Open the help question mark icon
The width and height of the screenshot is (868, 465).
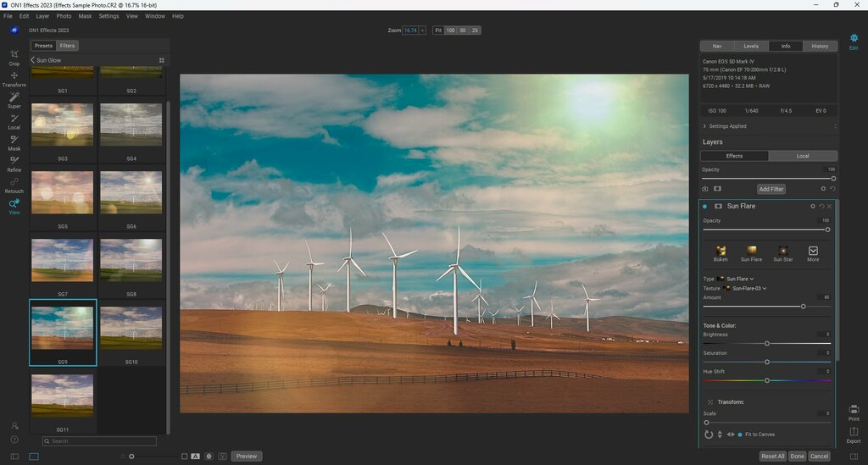click(x=14, y=440)
